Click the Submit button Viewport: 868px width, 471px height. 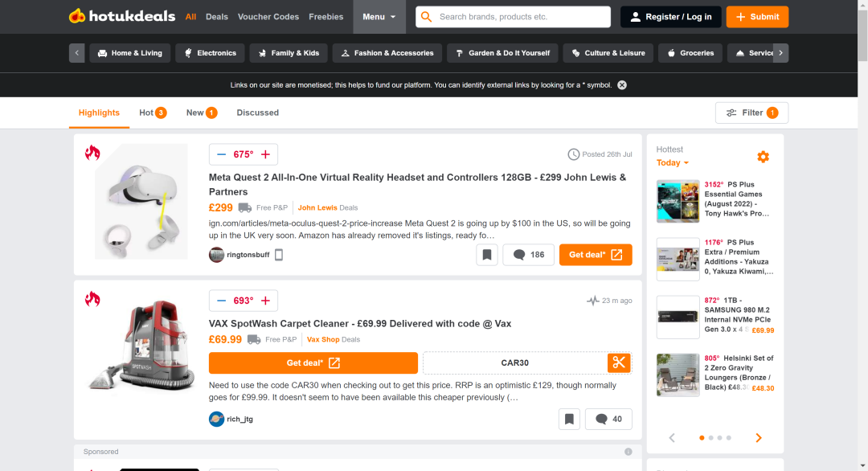[757, 17]
